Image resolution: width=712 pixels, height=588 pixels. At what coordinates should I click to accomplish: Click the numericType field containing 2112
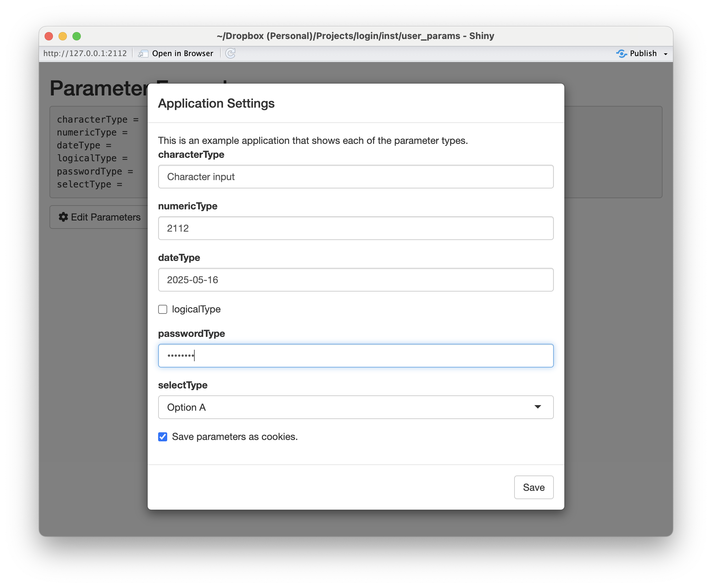(356, 228)
